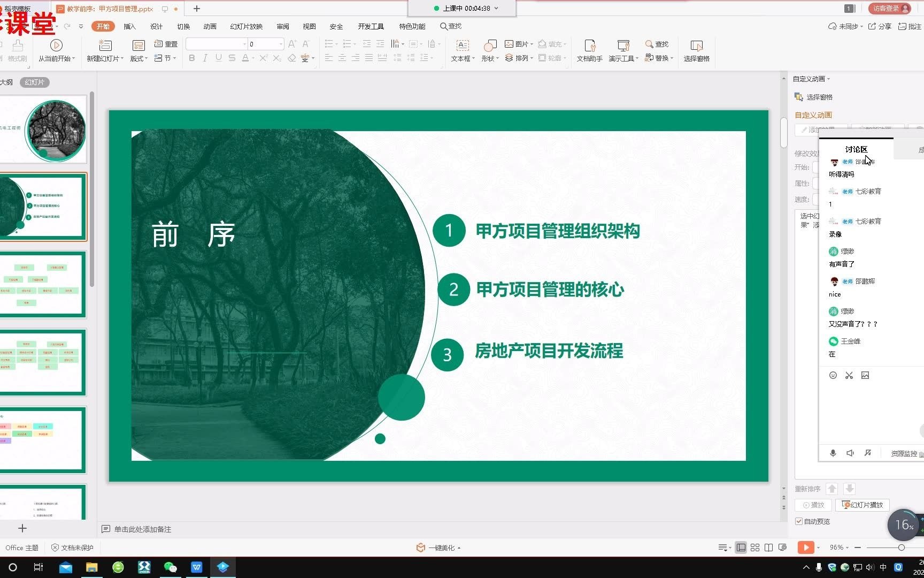This screenshot has width=924, height=578.
Task: Mute the microphone in the discussion panel
Action: [833, 453]
